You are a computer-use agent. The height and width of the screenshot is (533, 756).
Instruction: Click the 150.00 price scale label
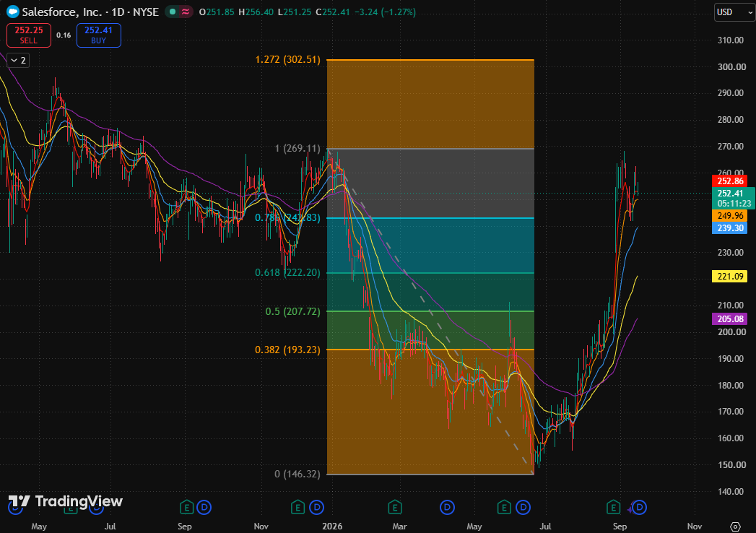point(731,465)
